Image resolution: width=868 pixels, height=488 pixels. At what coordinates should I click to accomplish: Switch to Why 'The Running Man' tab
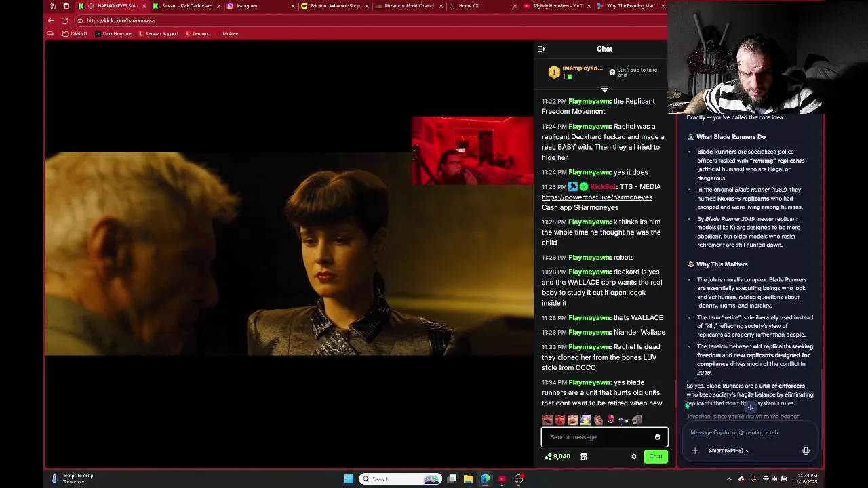click(x=627, y=6)
